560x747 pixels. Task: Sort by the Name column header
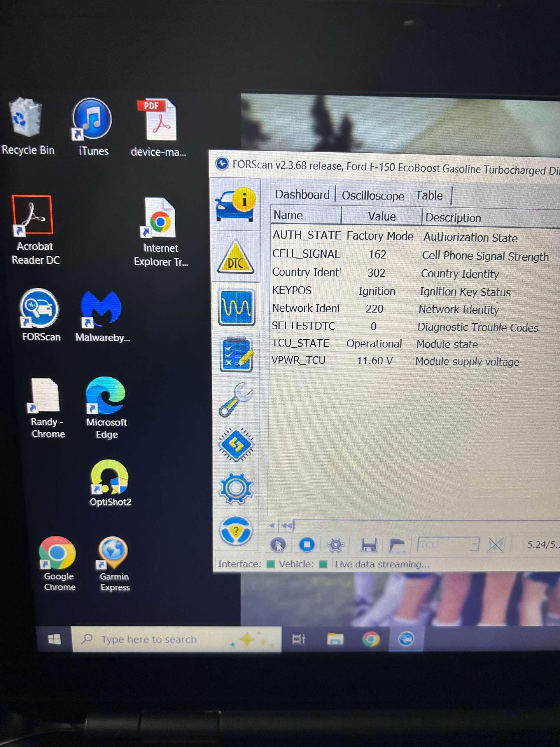click(x=306, y=215)
